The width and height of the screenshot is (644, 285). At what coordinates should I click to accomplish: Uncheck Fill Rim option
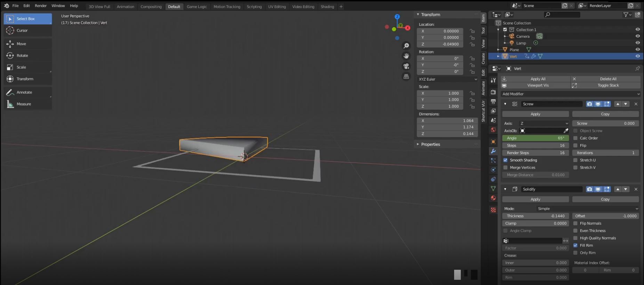(575, 245)
